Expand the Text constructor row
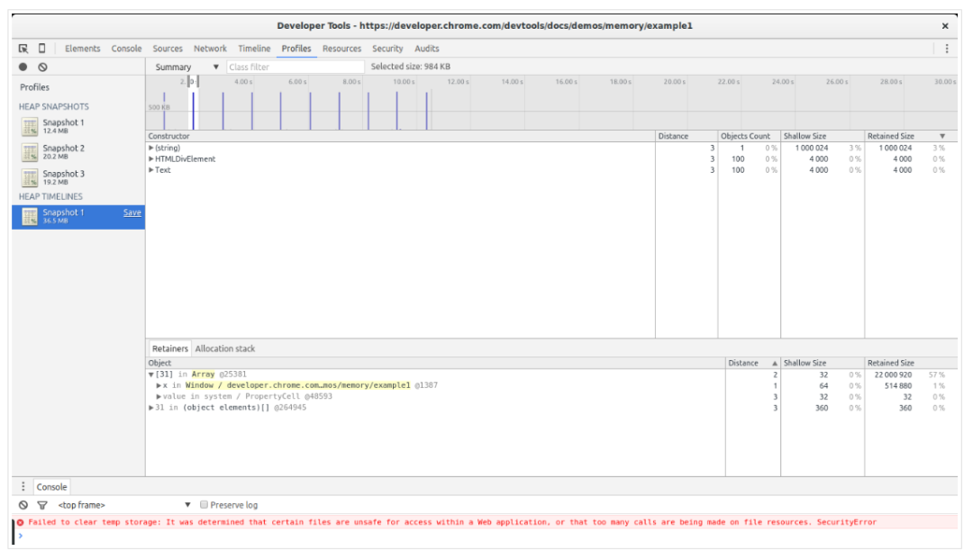This screenshot has width=973, height=560. pos(150,170)
